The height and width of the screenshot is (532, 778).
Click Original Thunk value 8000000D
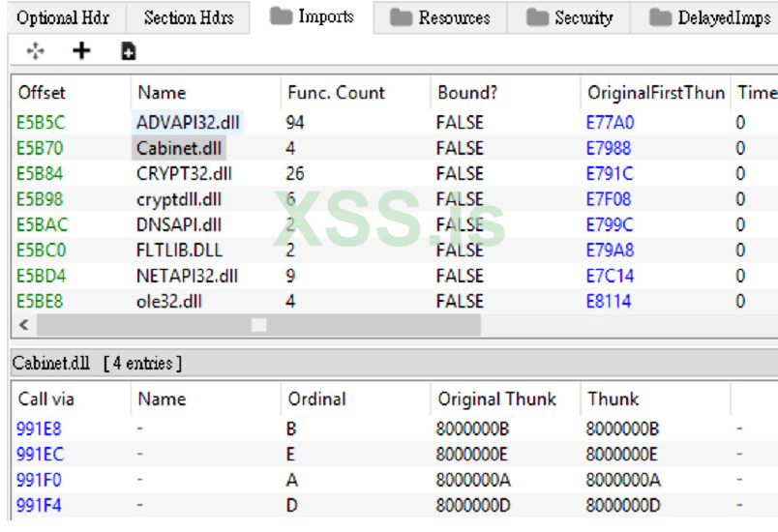tap(473, 505)
